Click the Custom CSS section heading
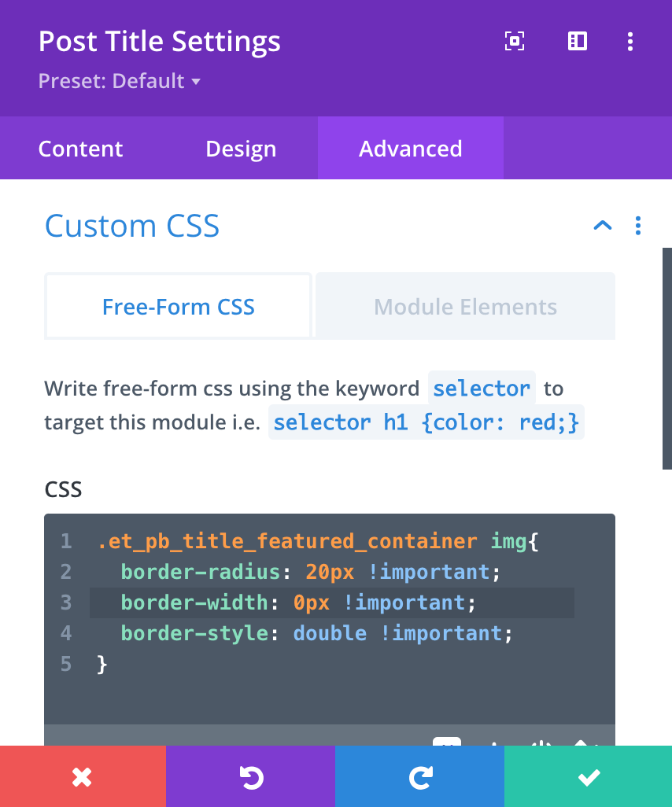The height and width of the screenshot is (807, 672). [132, 226]
